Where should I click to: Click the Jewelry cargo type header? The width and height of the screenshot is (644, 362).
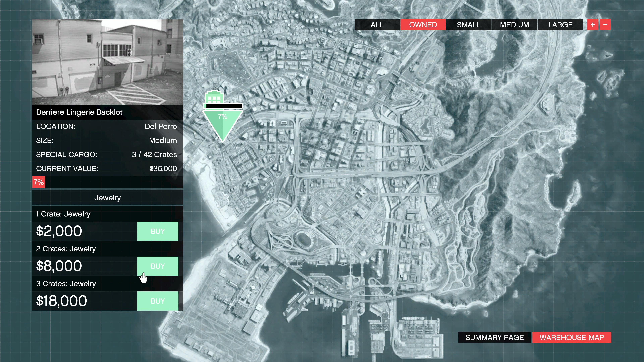point(108,198)
